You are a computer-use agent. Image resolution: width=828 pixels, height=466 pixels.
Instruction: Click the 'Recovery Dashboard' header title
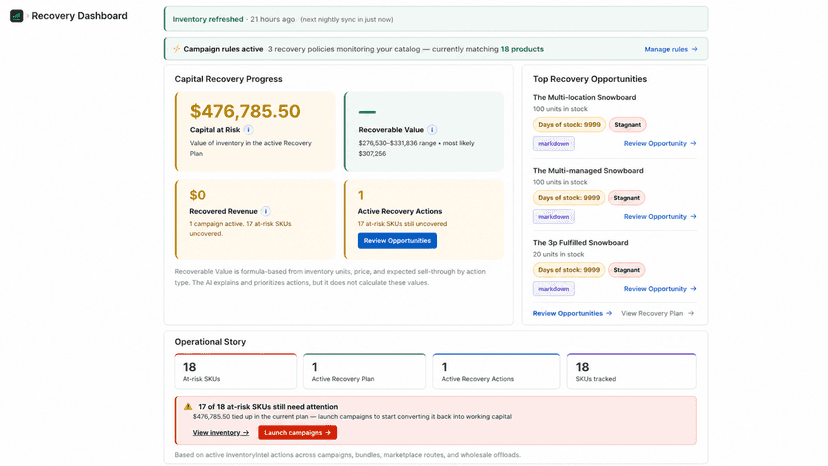[79, 16]
